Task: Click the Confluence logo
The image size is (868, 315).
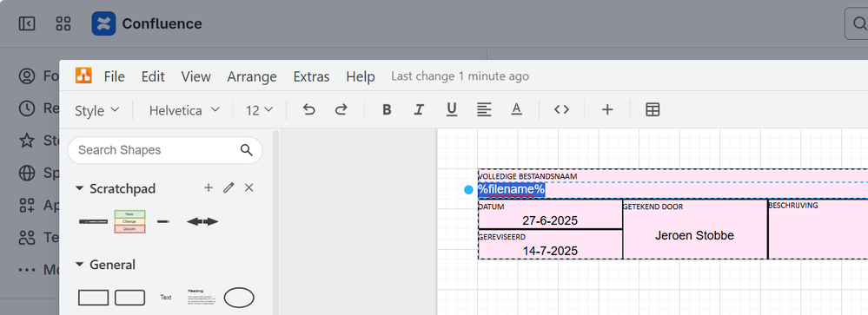Action: pos(103,23)
